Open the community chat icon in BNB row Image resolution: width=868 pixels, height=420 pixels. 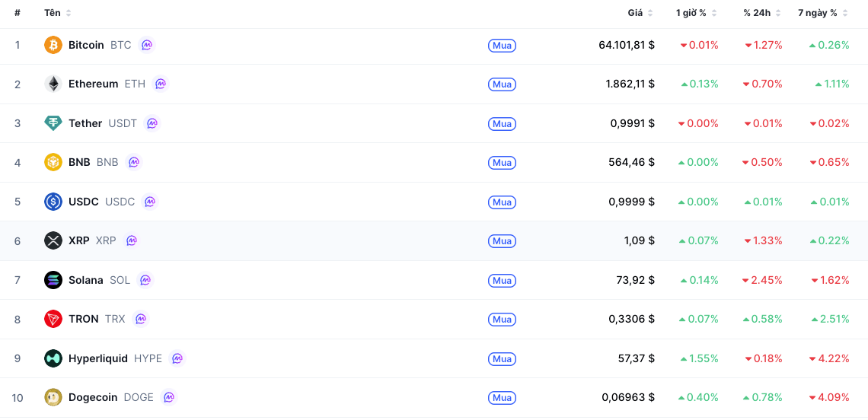tap(134, 162)
